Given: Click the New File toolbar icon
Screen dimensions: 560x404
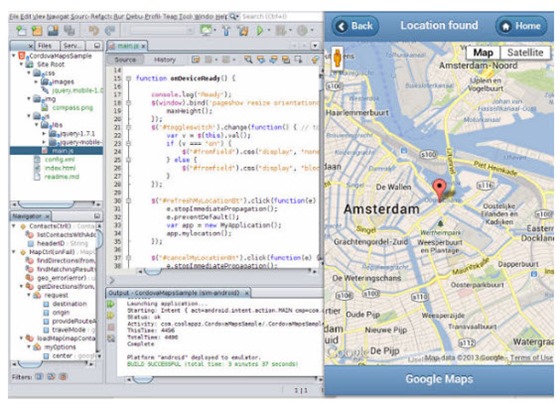Looking at the screenshot, I should click(21, 31).
